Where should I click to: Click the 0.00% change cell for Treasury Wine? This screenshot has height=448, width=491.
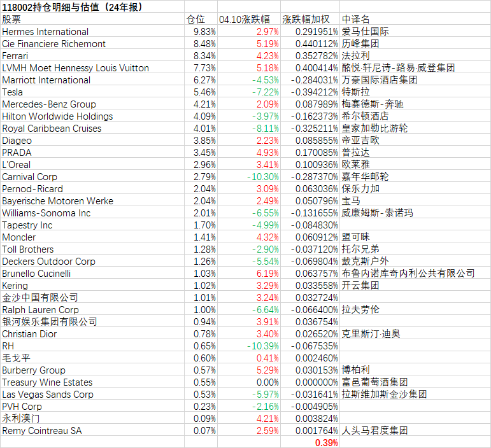coord(248,382)
